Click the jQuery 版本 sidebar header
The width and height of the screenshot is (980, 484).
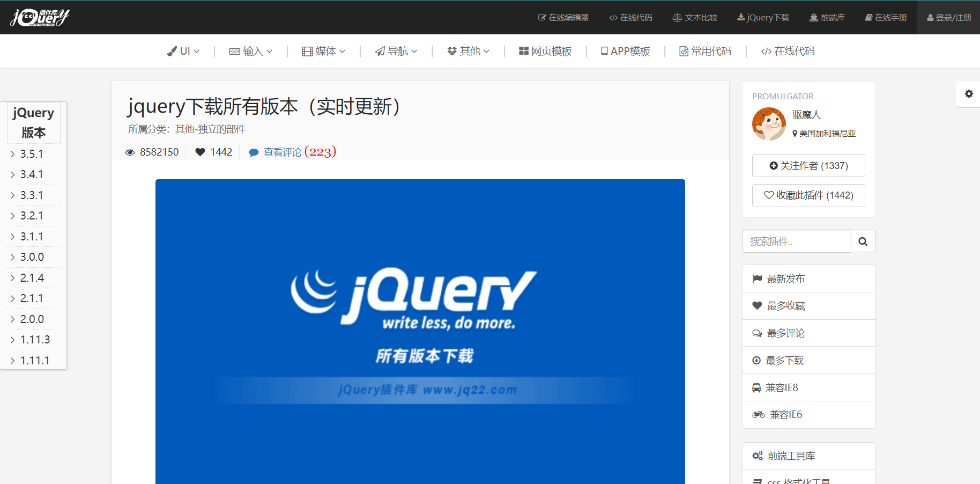[x=34, y=123]
